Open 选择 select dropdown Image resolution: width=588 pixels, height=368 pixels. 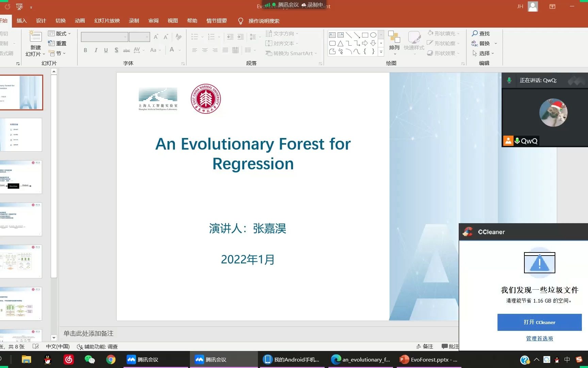pyautogui.click(x=483, y=53)
